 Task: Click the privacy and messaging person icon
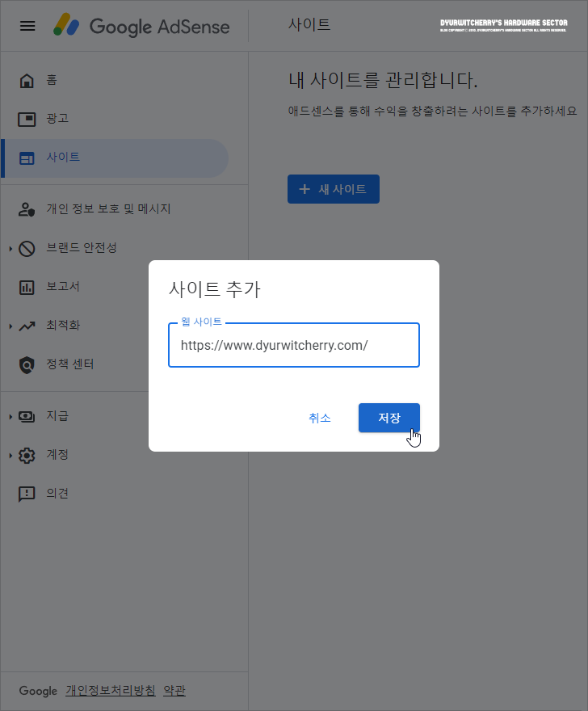click(x=27, y=209)
